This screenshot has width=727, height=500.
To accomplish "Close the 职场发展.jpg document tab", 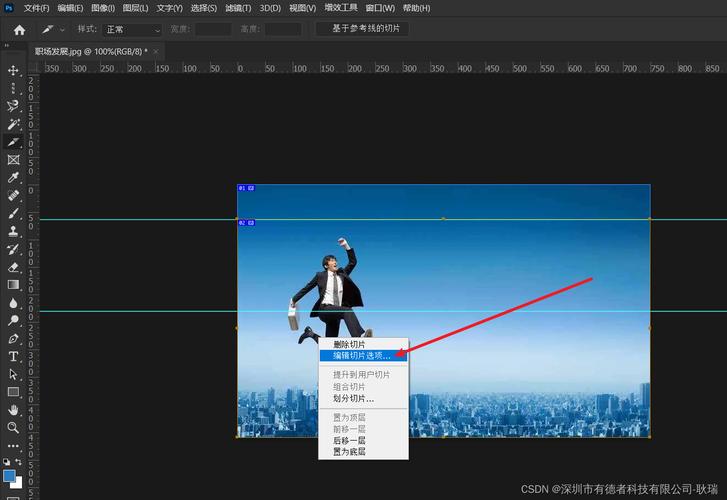I will [156, 51].
